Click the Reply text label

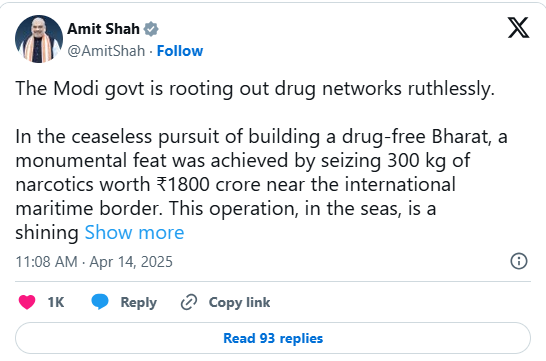pos(139,302)
